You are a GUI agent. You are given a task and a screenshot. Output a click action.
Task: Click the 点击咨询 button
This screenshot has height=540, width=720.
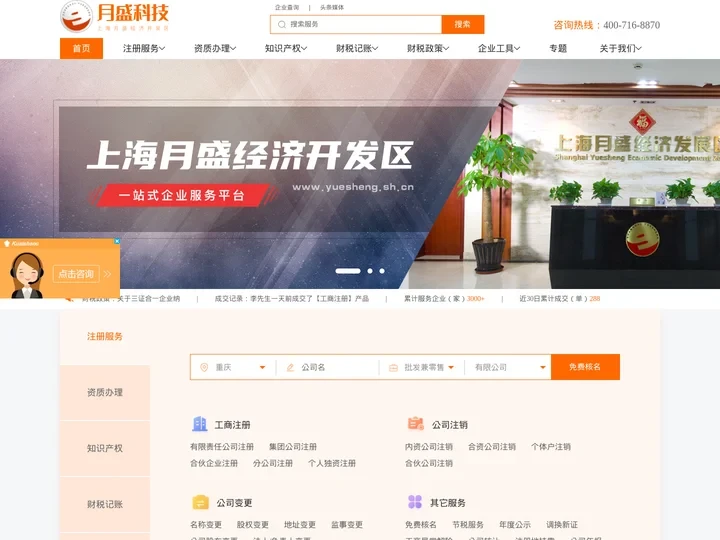click(x=76, y=274)
